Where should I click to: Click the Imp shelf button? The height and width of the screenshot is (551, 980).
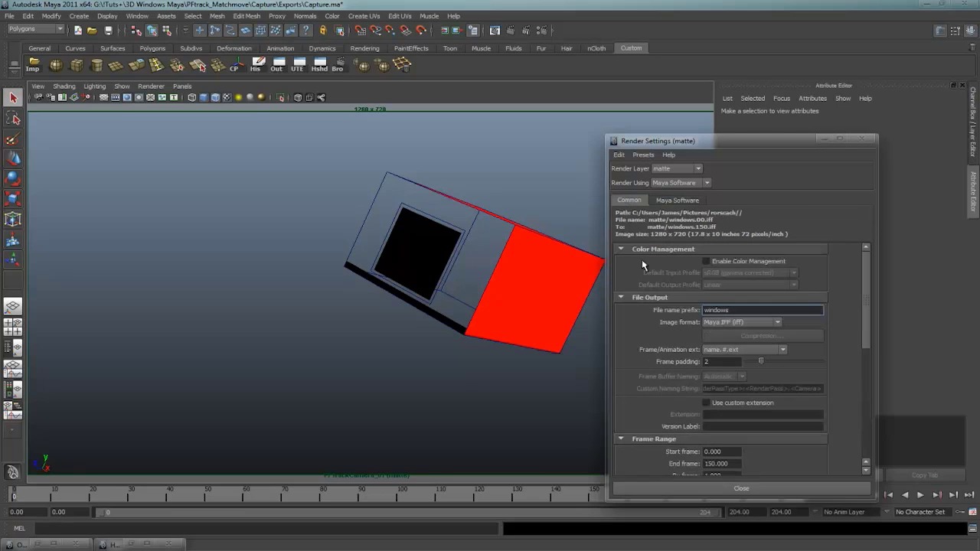[33, 65]
